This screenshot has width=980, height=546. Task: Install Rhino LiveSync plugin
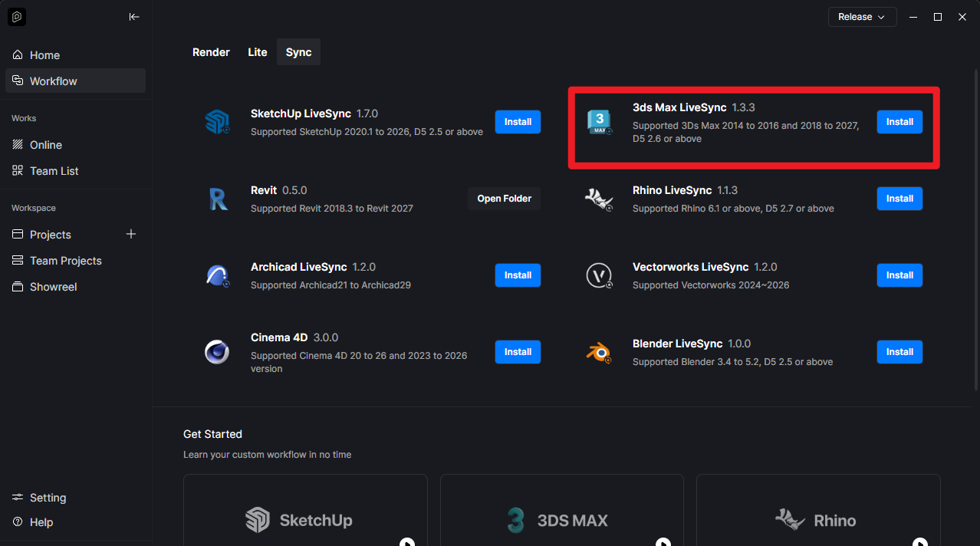(x=899, y=199)
